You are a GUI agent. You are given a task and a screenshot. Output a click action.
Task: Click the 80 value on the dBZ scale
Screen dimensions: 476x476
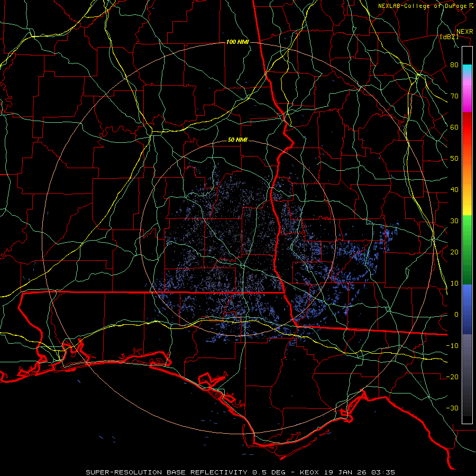454,65
